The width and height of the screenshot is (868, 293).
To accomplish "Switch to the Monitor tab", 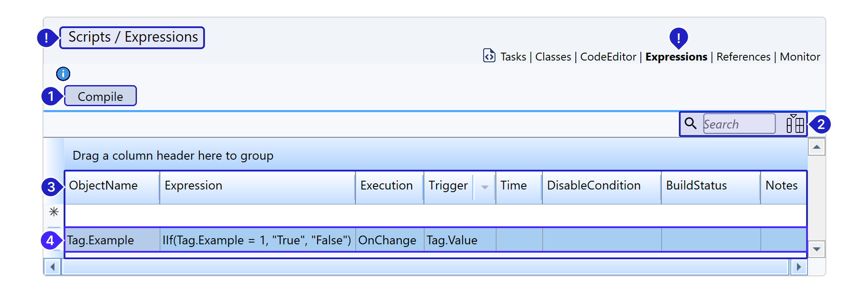I will pos(800,57).
